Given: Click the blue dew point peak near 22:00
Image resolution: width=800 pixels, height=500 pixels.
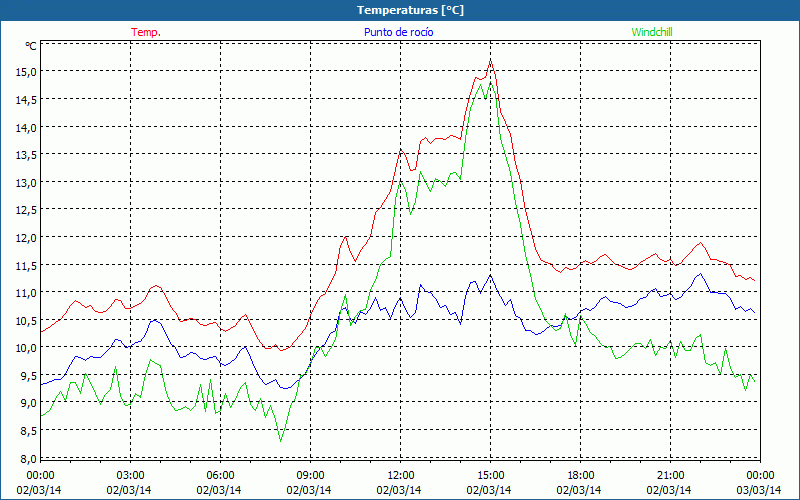Looking at the screenshot, I should [701, 273].
